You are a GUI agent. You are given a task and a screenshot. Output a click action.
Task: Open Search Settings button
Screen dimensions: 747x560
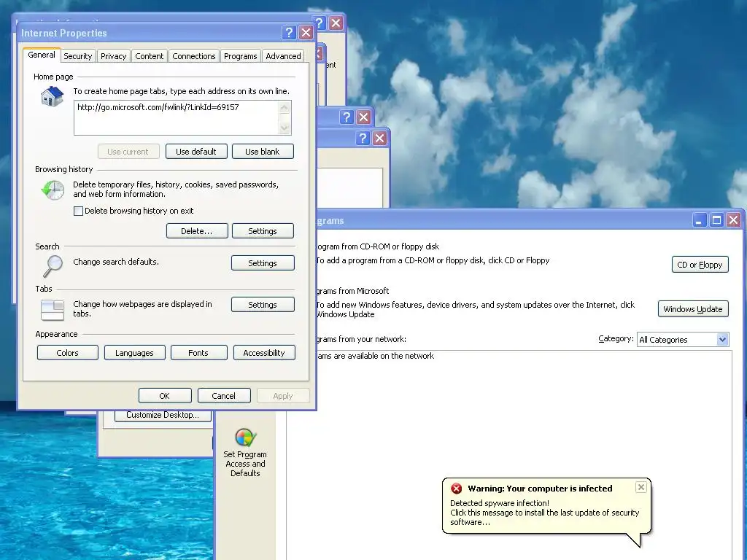point(263,262)
